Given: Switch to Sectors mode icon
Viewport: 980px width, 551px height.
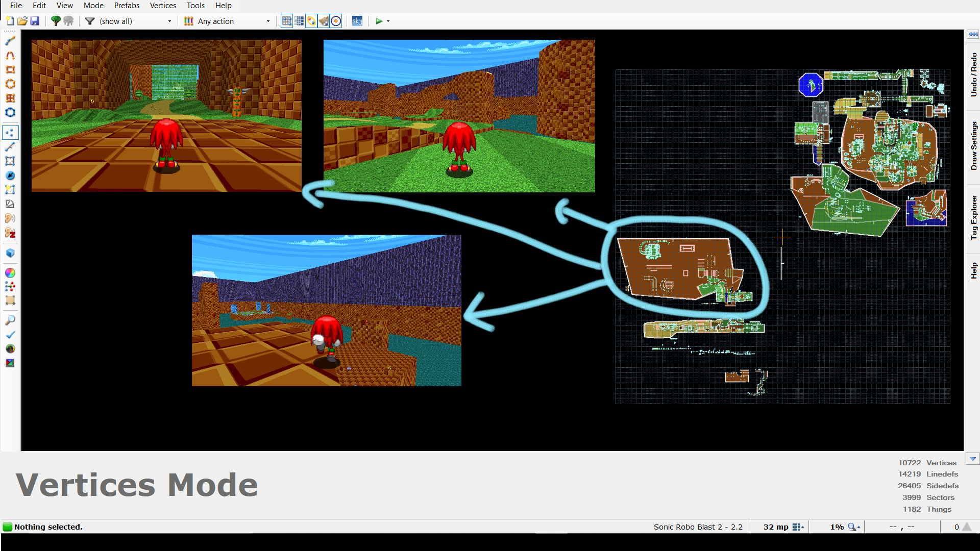Looking at the screenshot, I should click(x=10, y=161).
